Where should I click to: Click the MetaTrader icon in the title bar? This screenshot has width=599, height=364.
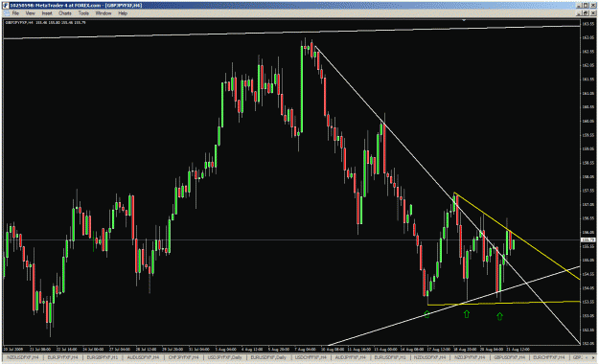point(6,6)
